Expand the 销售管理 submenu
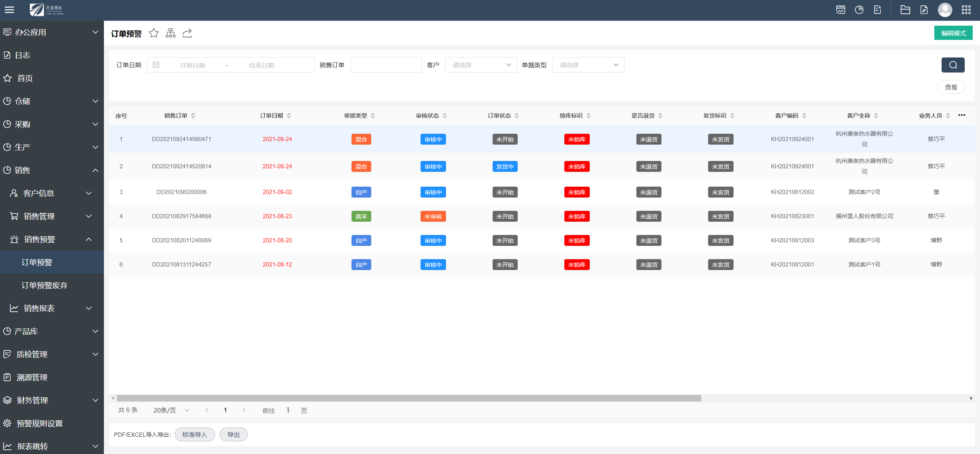Image resolution: width=980 pixels, height=454 pixels. [52, 216]
